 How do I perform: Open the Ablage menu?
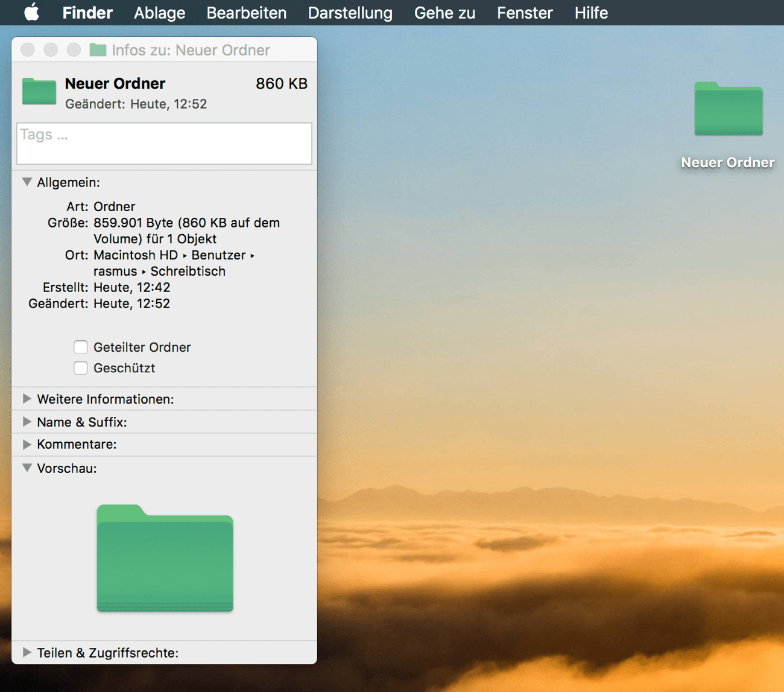(159, 13)
